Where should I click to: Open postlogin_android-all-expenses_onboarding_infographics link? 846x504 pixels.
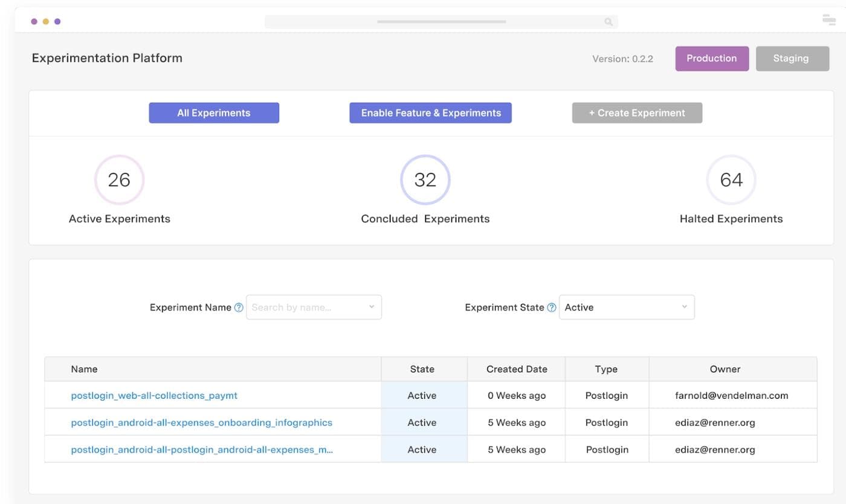click(x=201, y=422)
